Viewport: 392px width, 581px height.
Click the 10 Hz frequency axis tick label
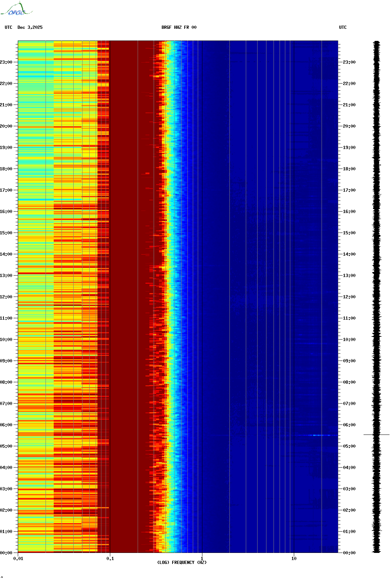(294, 558)
